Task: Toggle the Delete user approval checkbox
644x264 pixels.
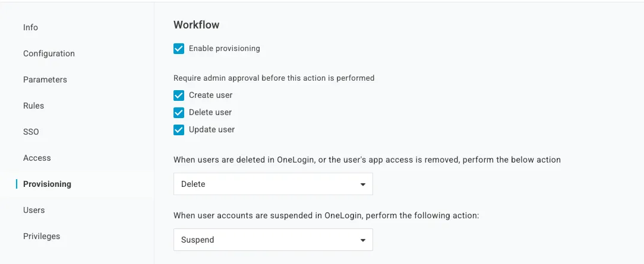Action: (x=179, y=113)
